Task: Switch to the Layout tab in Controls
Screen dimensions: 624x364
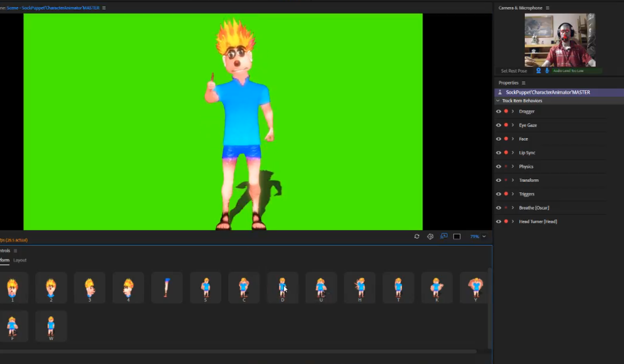Action: [x=20, y=260]
